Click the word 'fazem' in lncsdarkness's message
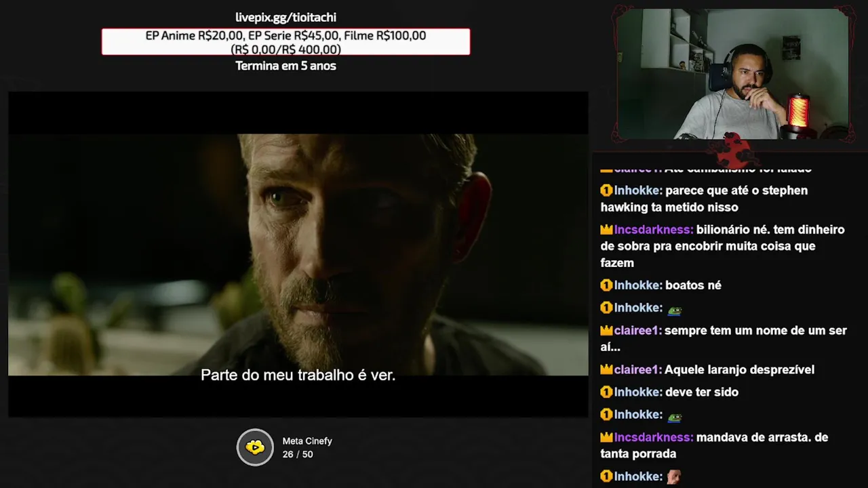The image size is (868, 488). (x=617, y=263)
